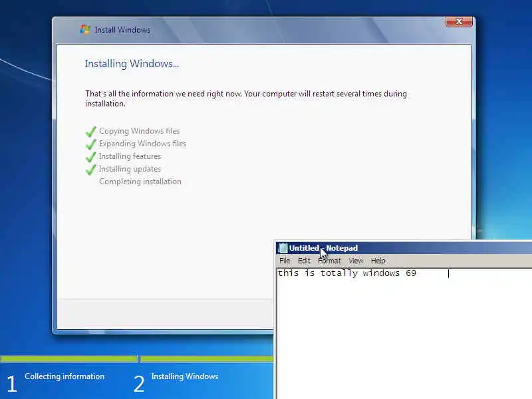
Task: Click the 'Installing features' green checkmark
Action: [x=91, y=157]
